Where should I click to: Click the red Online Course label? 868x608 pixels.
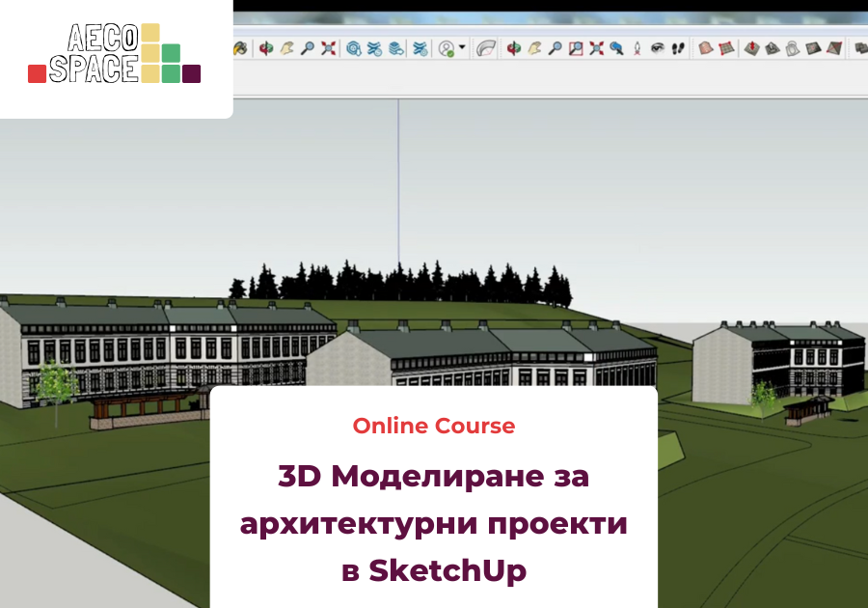pyautogui.click(x=433, y=426)
